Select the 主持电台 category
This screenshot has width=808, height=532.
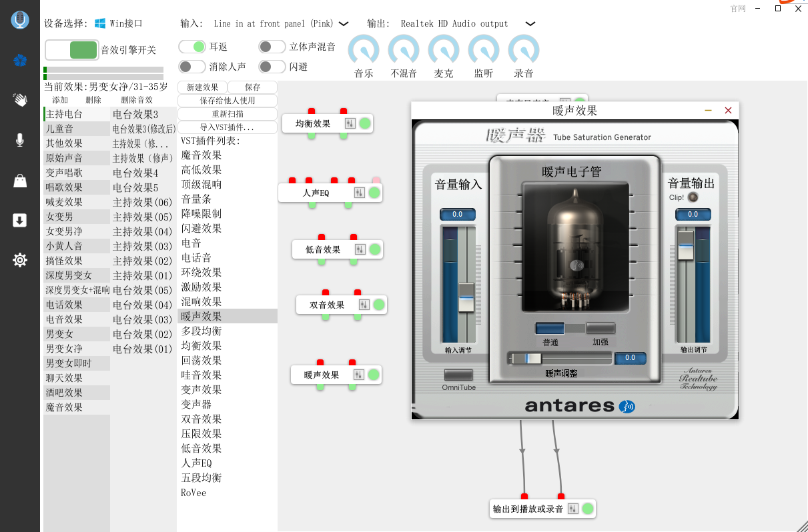click(77, 114)
